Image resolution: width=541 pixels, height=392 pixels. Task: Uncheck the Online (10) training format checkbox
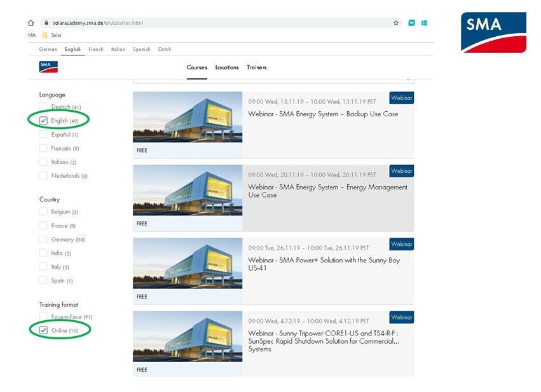43,330
